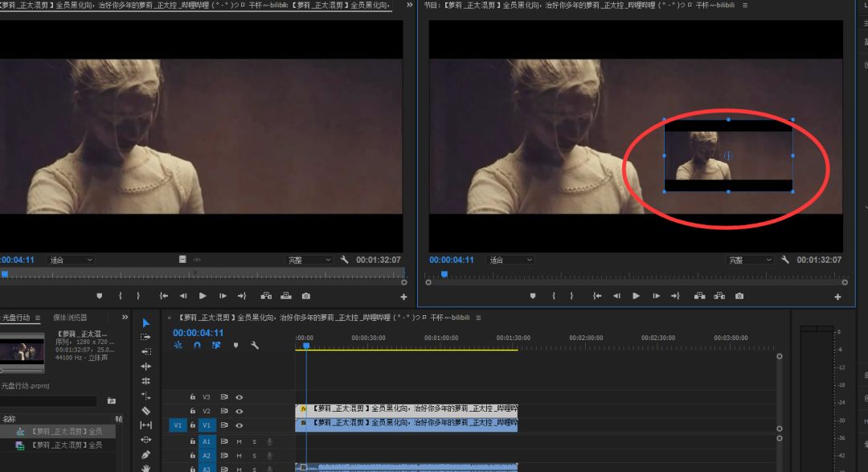This screenshot has width=868, height=472.
Task: Step forward one frame in Program monitor
Action: point(656,297)
